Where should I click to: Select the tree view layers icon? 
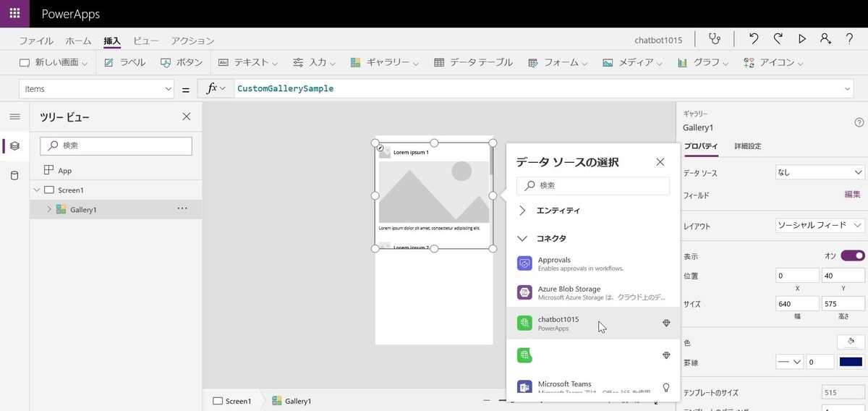click(x=14, y=146)
